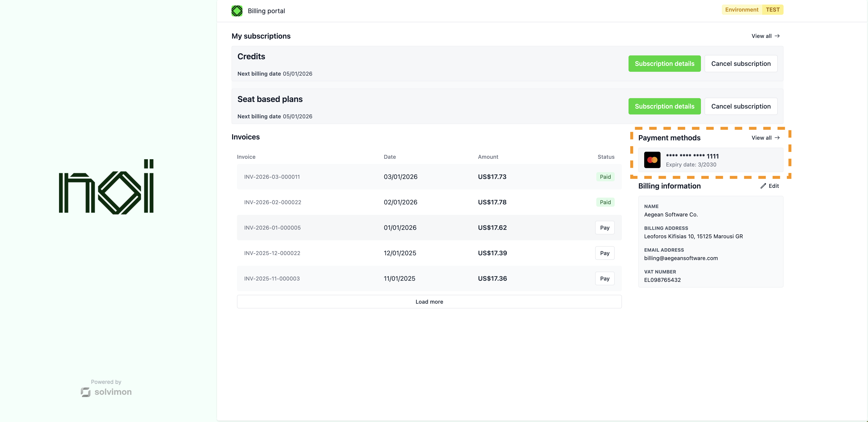The image size is (868, 422).
Task: Click the green Billing portal logo icon
Action: coord(237,11)
